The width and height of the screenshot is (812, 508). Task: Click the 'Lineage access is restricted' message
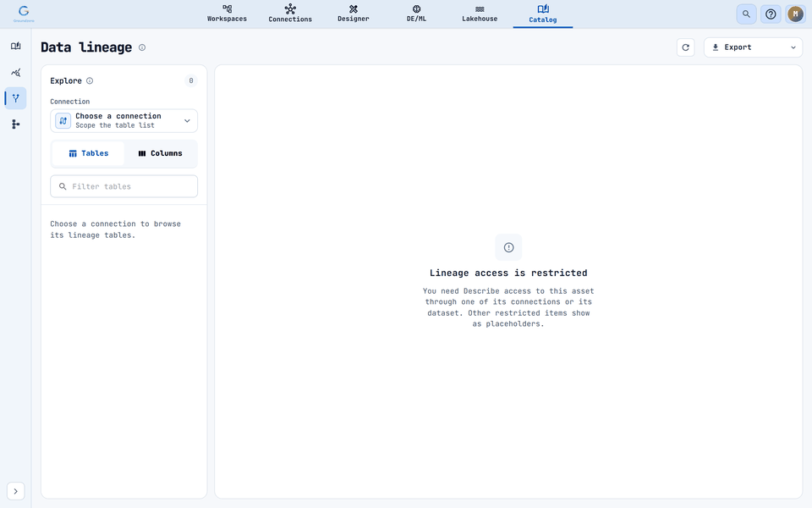[x=508, y=273]
